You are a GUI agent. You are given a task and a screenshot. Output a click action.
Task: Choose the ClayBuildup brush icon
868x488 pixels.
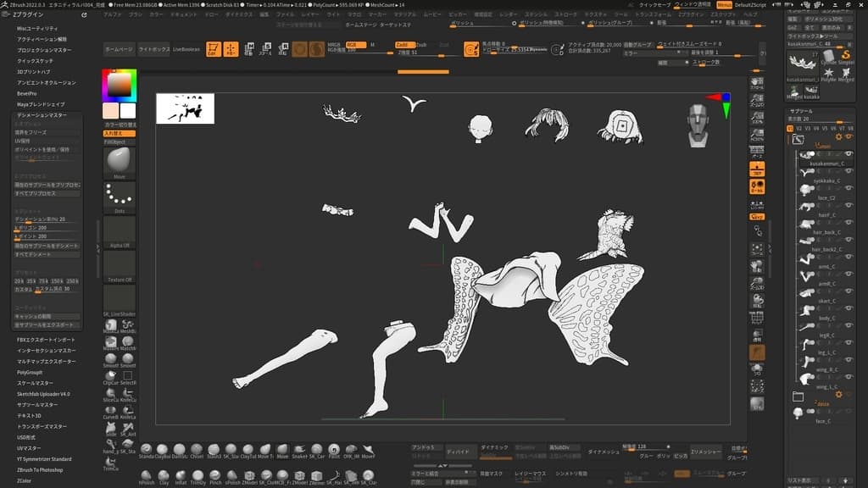point(162,450)
